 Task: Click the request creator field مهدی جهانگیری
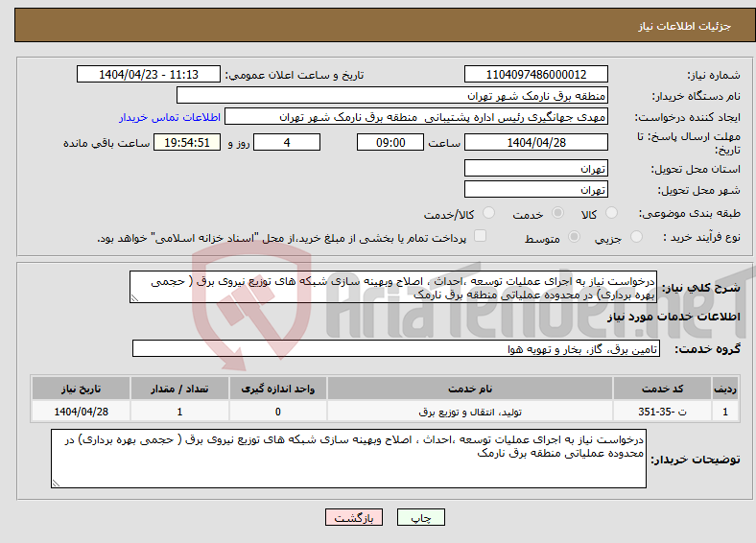click(416, 117)
